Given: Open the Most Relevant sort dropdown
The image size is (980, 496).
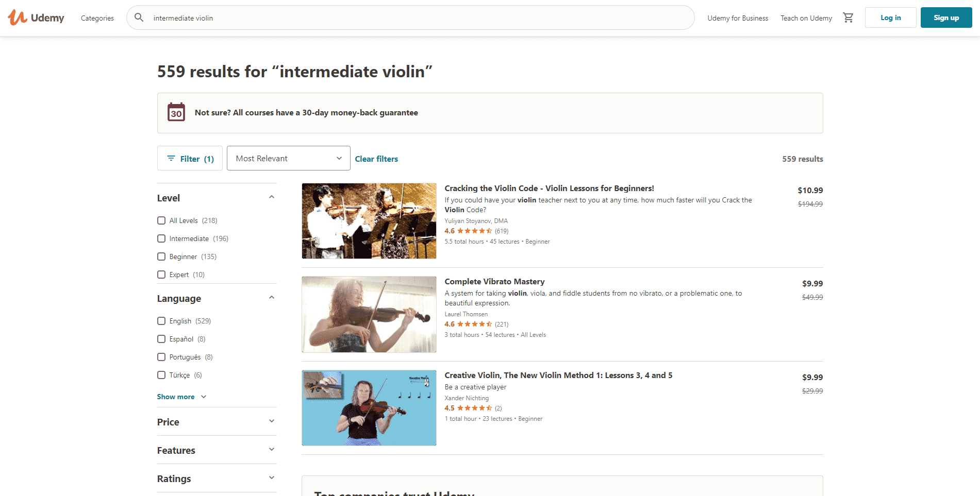Looking at the screenshot, I should (x=288, y=159).
